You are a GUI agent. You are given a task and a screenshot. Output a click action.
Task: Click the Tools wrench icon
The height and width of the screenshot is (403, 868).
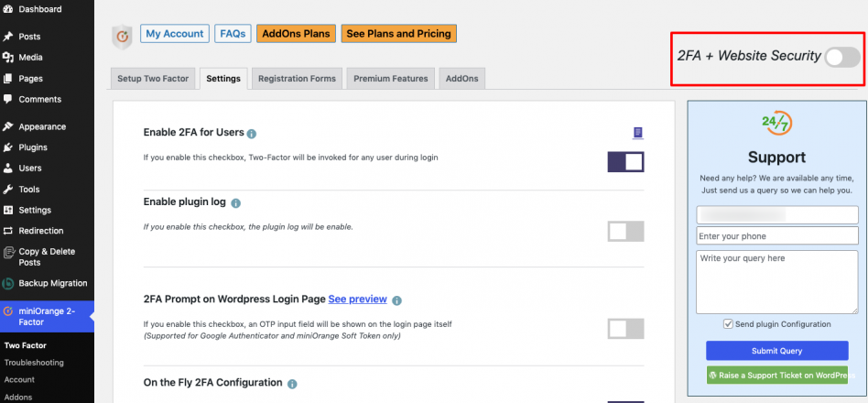point(7,190)
